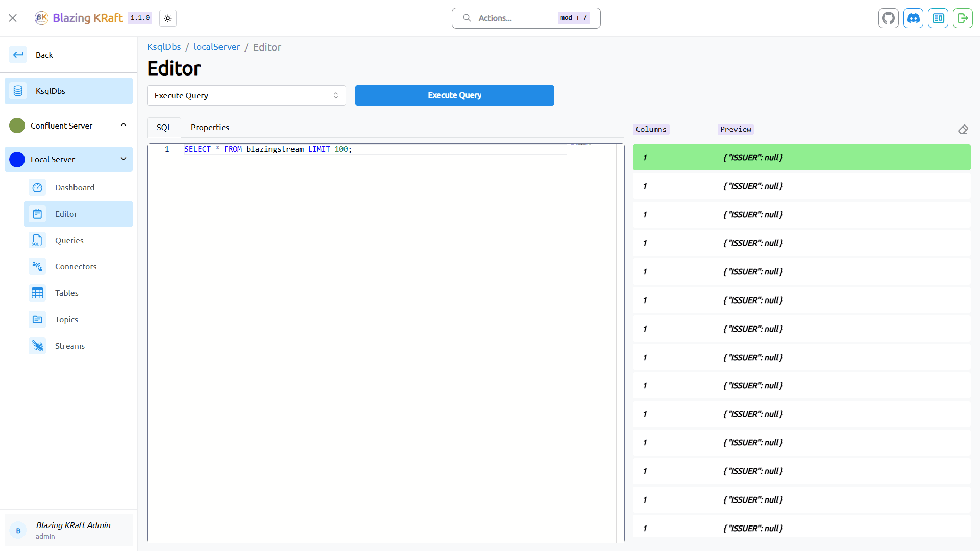980x551 pixels.
Task: Toggle light/dark theme sun icon
Action: pyautogui.click(x=168, y=18)
